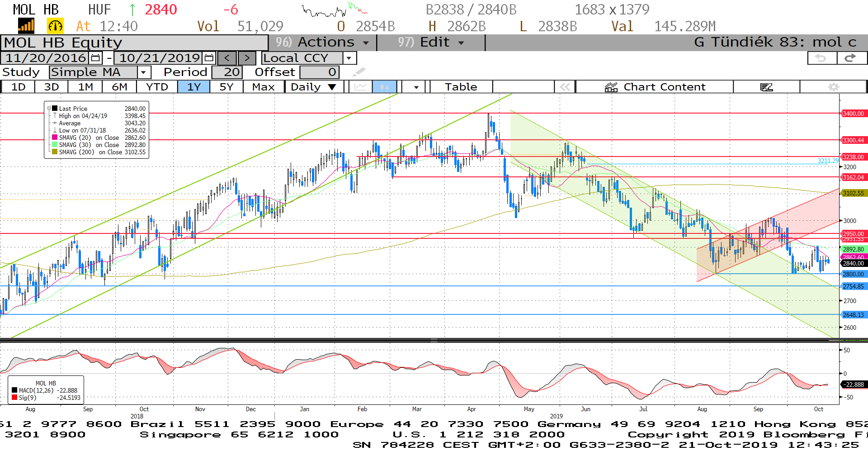868x470 pixels.
Task: Click the High on 04/24/19 legend row
Action: 99,116
